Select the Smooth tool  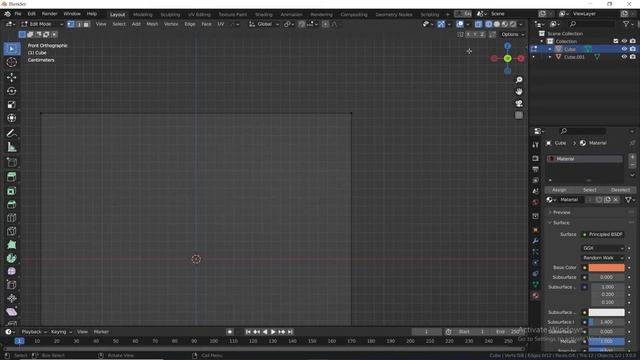click(11, 271)
